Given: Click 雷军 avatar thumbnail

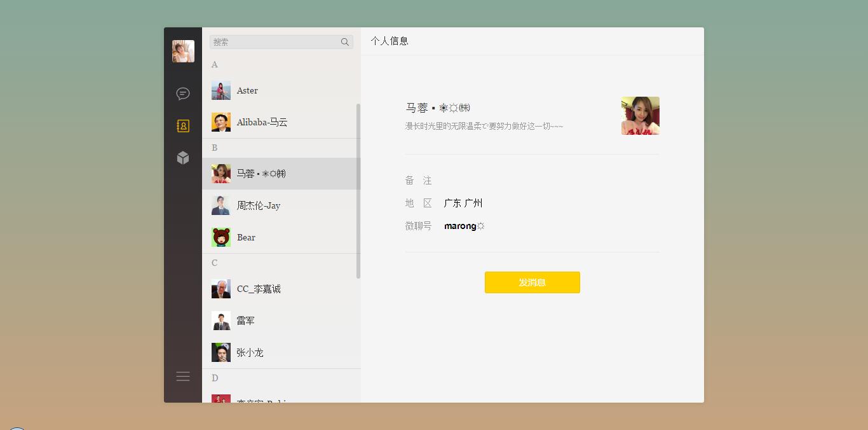Looking at the screenshot, I should point(221,321).
